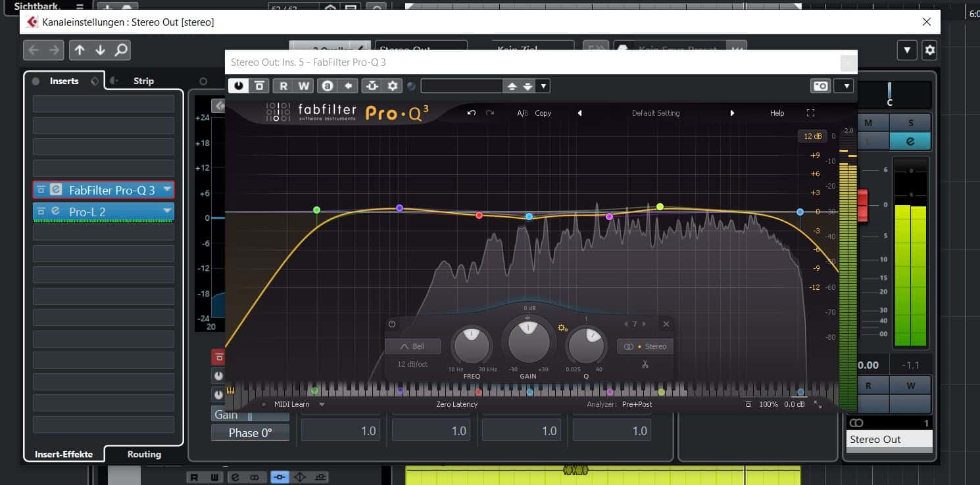The height and width of the screenshot is (485, 980).
Task: Click the undo arrow in Pro-Q 3
Action: [x=471, y=113]
